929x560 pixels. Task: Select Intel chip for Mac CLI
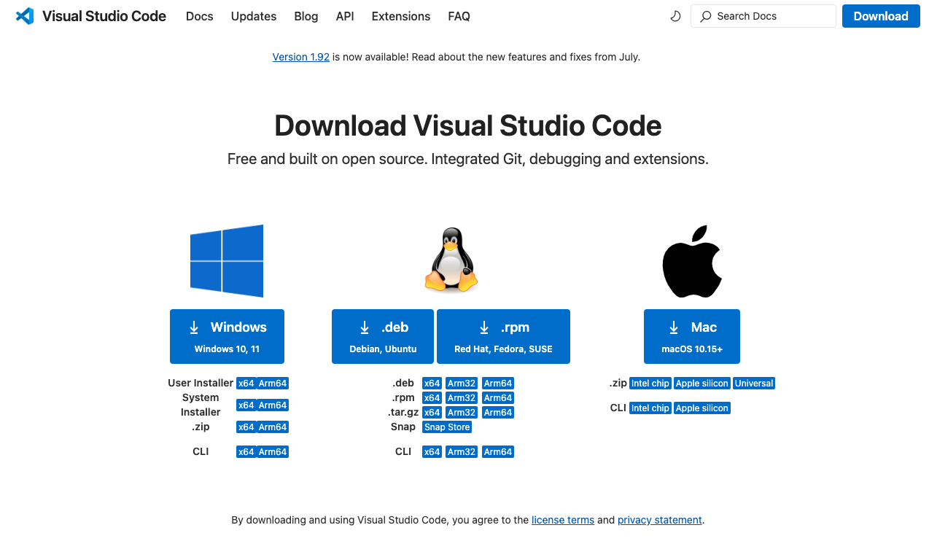(x=650, y=408)
